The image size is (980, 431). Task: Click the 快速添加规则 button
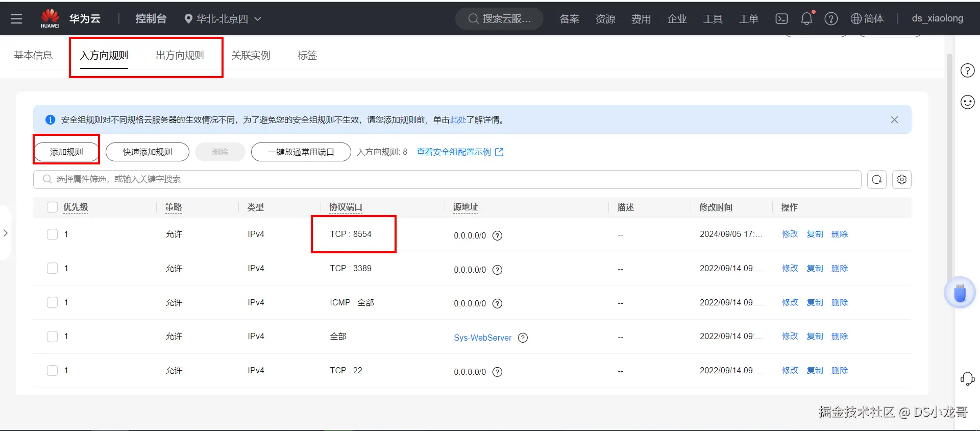click(x=148, y=152)
